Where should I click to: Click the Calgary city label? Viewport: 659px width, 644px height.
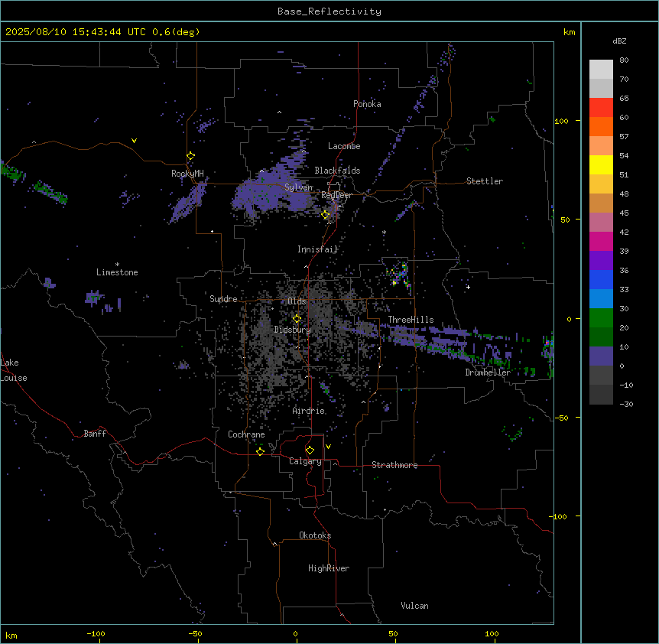pos(306,461)
